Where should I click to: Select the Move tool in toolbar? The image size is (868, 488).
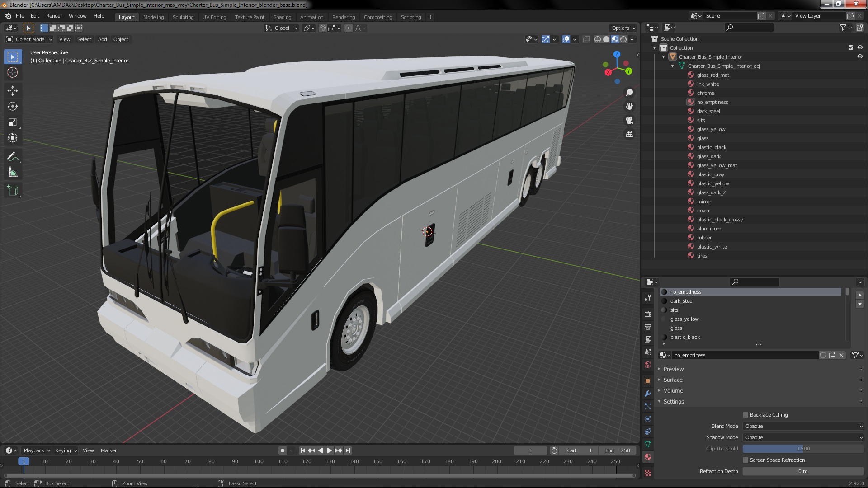(x=13, y=91)
